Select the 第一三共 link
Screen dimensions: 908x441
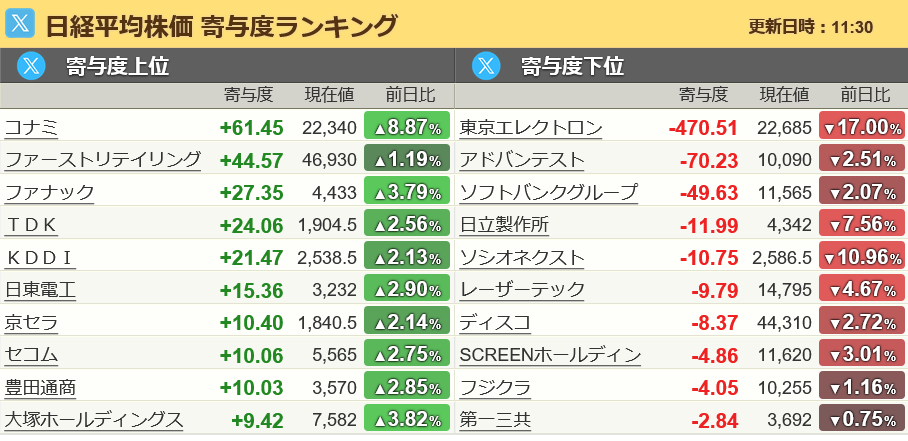pos(495,419)
